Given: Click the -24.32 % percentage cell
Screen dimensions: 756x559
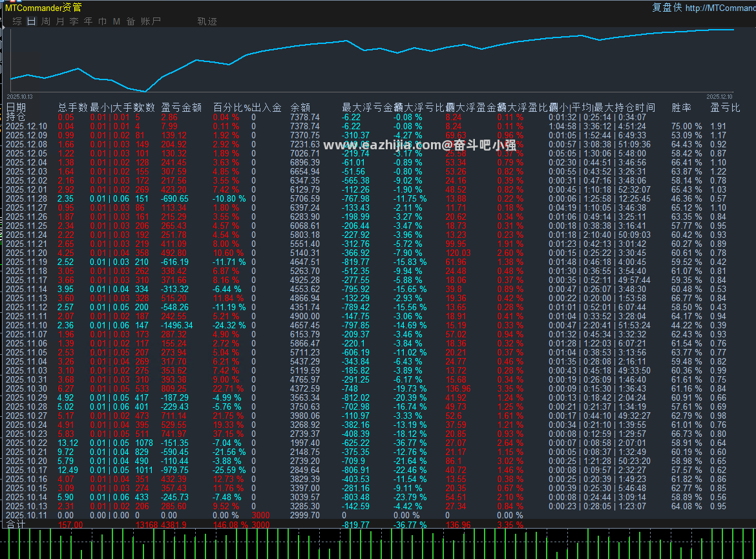Looking at the screenshot, I should tap(229, 326).
